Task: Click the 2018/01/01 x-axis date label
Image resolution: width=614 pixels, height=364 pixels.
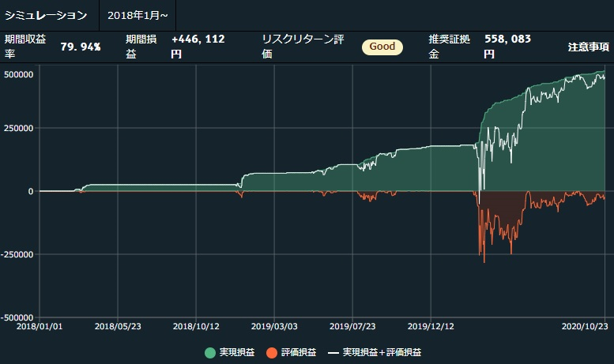Action: tap(40, 325)
